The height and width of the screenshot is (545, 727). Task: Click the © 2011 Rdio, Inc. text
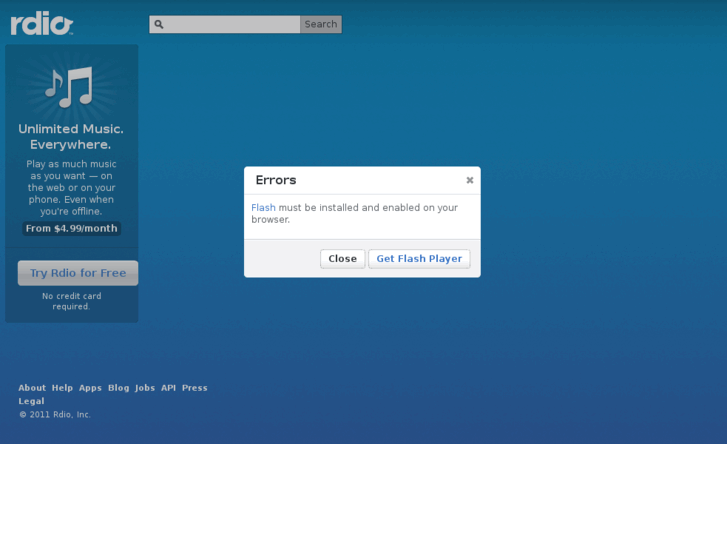55,415
